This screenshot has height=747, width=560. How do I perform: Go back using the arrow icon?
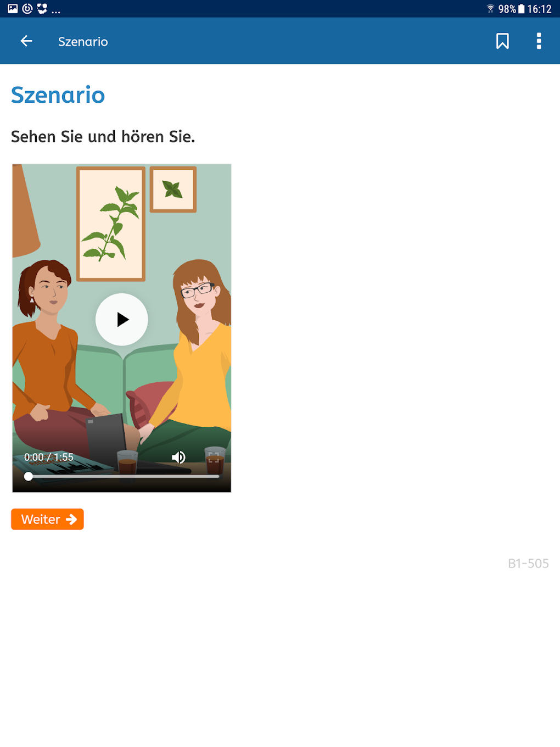[x=26, y=41]
